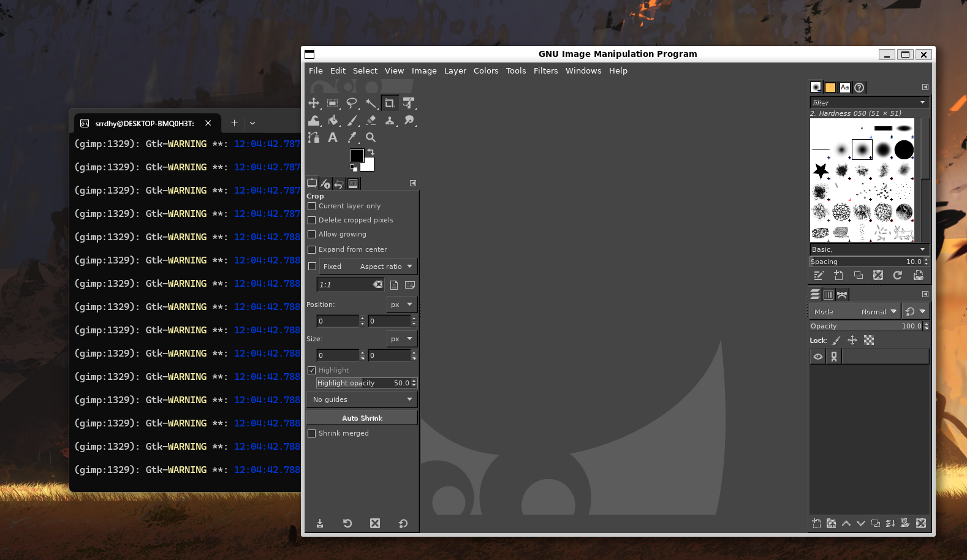This screenshot has width=967, height=560.
Task: Select the black star brush thumbnail
Action: 821,170
